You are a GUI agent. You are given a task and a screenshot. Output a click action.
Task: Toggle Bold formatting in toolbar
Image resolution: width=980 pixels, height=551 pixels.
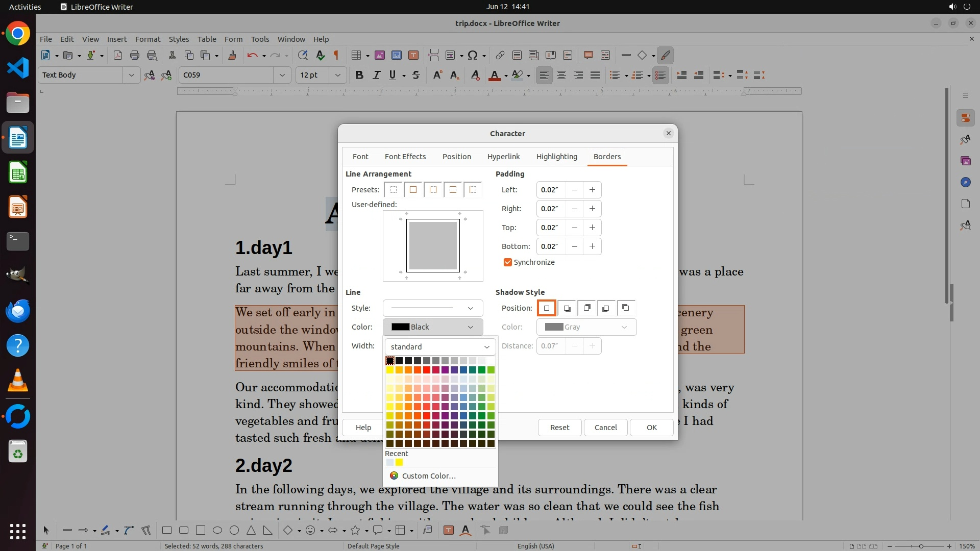[359, 75]
